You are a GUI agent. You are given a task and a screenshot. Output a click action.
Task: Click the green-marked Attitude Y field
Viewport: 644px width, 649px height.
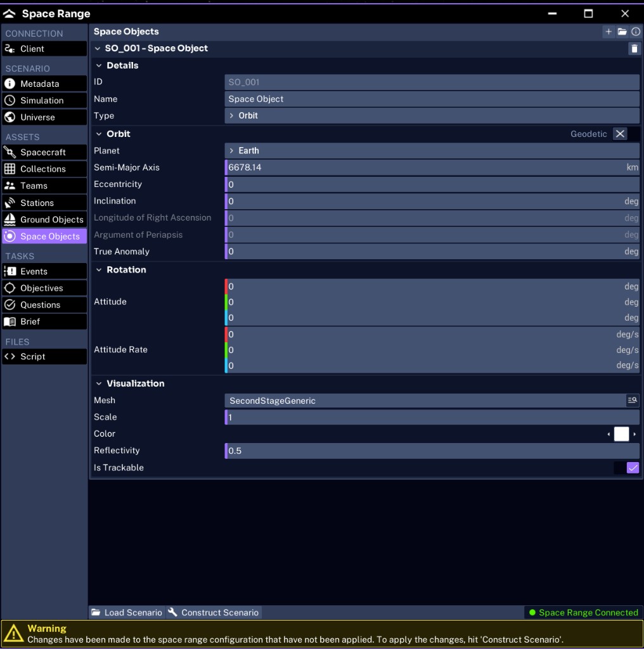click(x=432, y=302)
